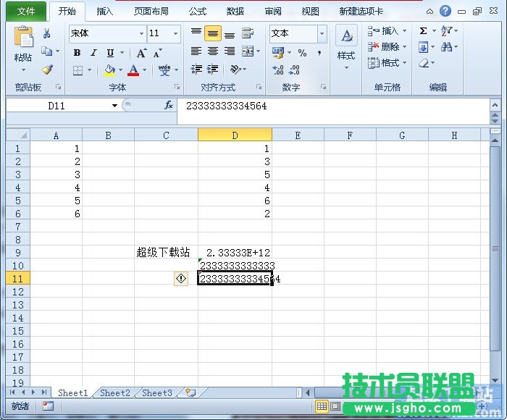Select the Format Painter brush
This screenshot has width=507, height=420.
click(47, 70)
